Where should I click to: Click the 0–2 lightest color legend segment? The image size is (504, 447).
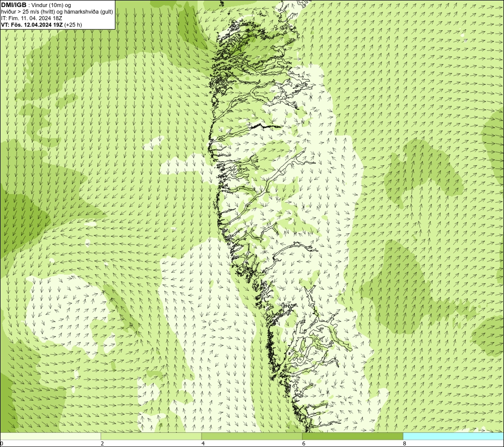click(50, 436)
